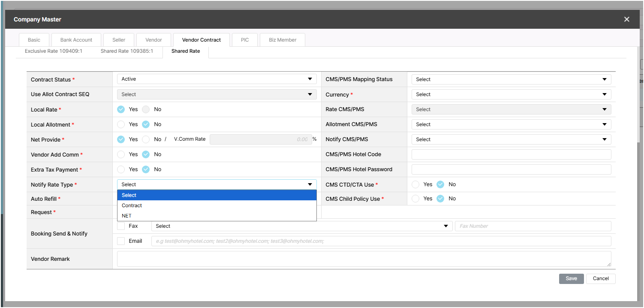Expand the Contract Status dropdown
The height and width of the screenshot is (308, 644).
pos(217,79)
